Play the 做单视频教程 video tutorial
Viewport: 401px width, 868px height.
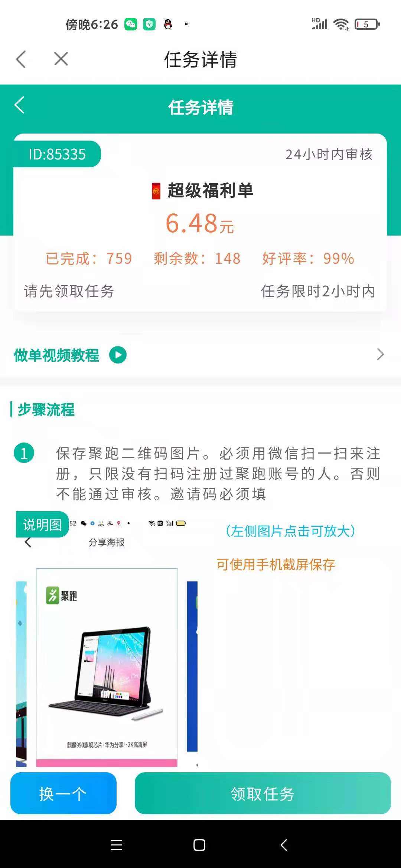tap(118, 355)
